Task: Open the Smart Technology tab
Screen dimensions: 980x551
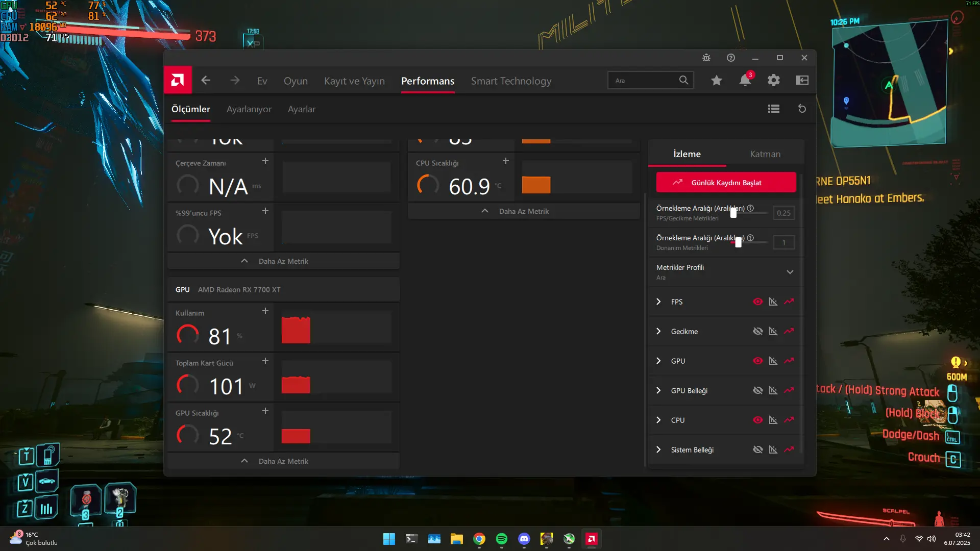Action: pos(511,81)
